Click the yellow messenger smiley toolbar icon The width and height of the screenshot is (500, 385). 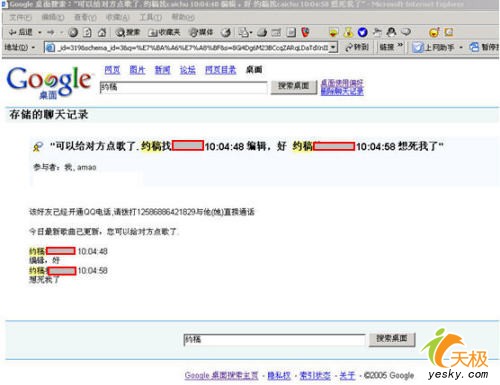pyautogui.click(x=333, y=32)
